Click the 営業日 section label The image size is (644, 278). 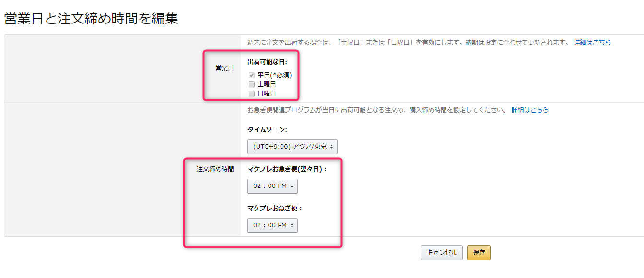pos(224,69)
